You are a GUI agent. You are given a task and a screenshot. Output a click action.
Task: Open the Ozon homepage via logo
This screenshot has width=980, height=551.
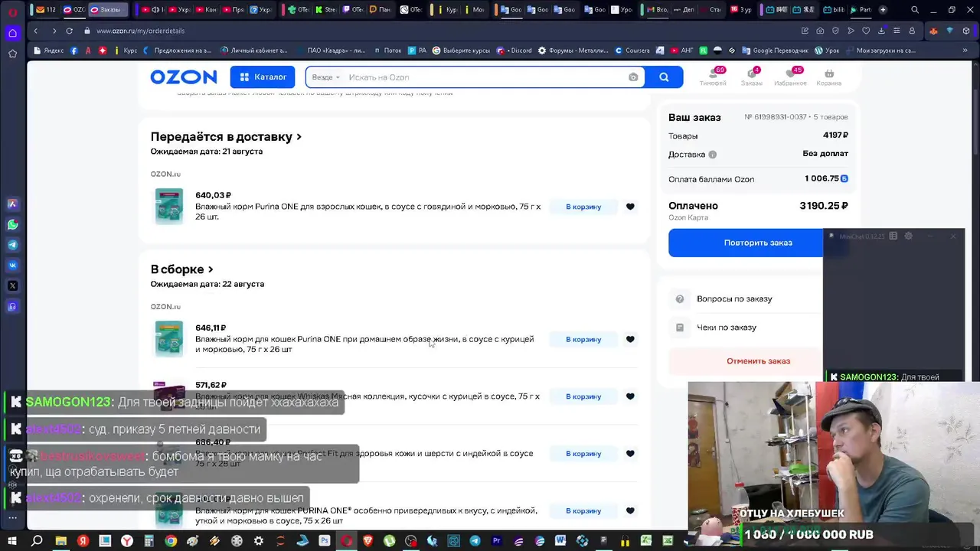tap(184, 77)
